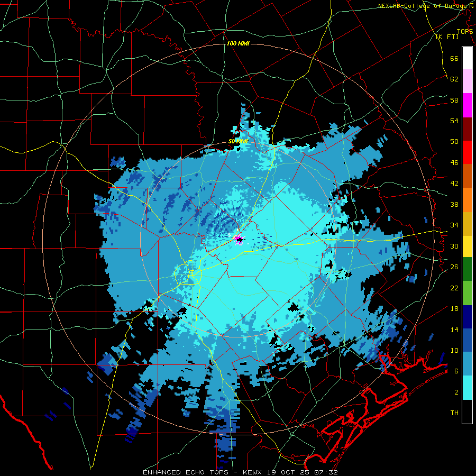Click the '100 NMI' range ring label
This screenshot has height=476, width=476.
point(238,44)
